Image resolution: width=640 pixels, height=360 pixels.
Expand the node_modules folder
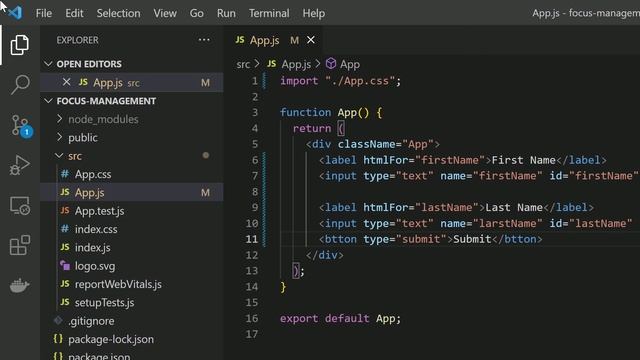coord(60,119)
